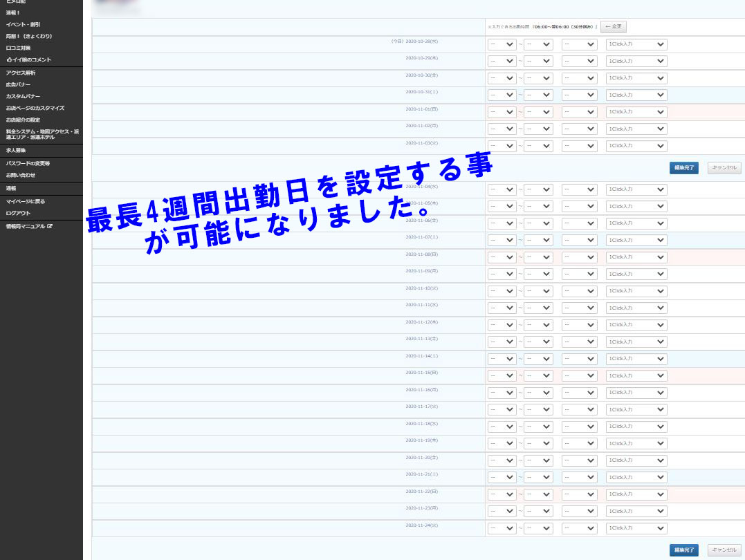Open the 1Click入力 dropdown for 2020-11-21
The width and height of the screenshot is (745, 560).
click(x=636, y=477)
